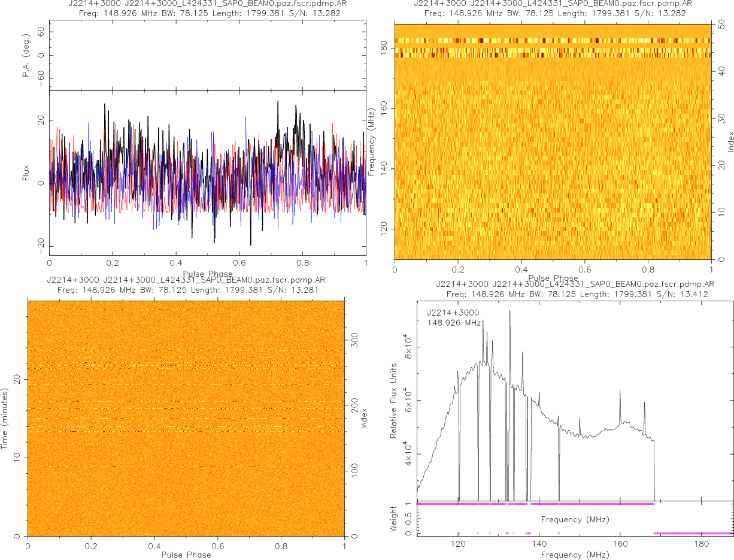Click the P.A. (deg.) axis label

[26, 56]
